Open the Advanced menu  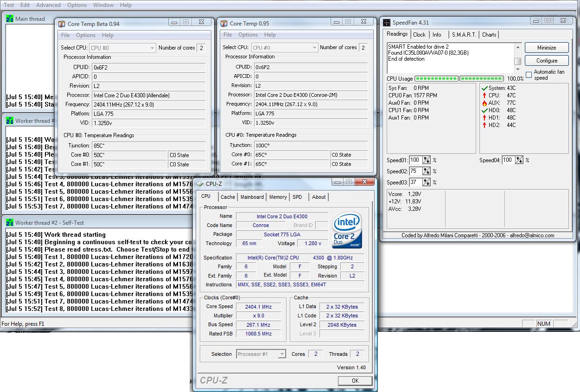point(48,5)
